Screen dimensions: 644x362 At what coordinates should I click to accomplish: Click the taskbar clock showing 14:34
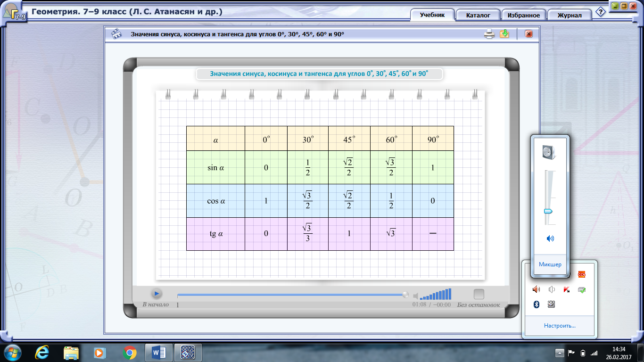pyautogui.click(x=619, y=353)
